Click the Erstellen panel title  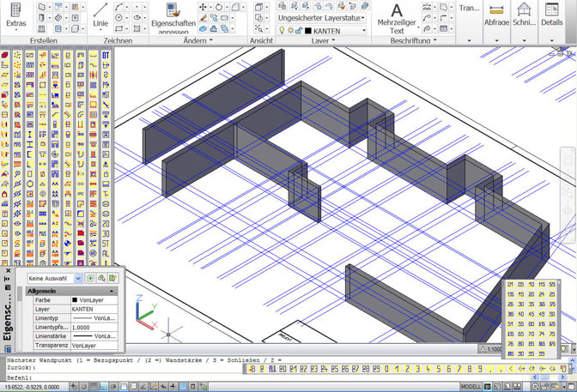44,40
